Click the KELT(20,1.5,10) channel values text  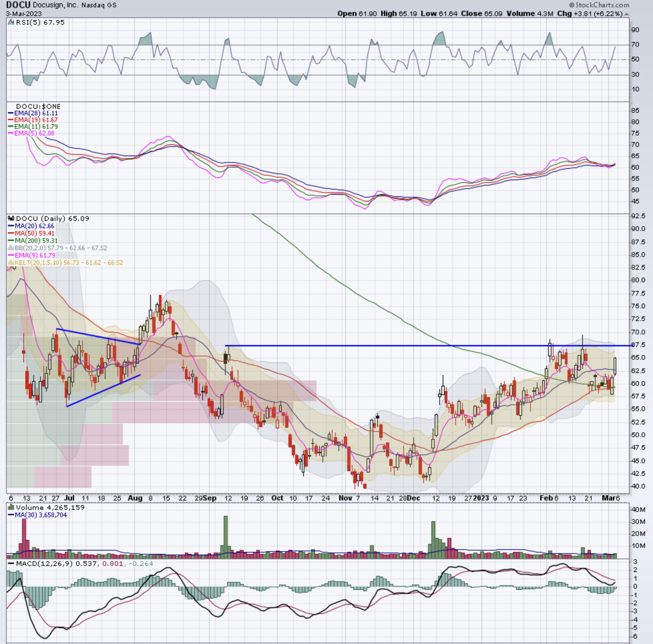tap(69, 263)
